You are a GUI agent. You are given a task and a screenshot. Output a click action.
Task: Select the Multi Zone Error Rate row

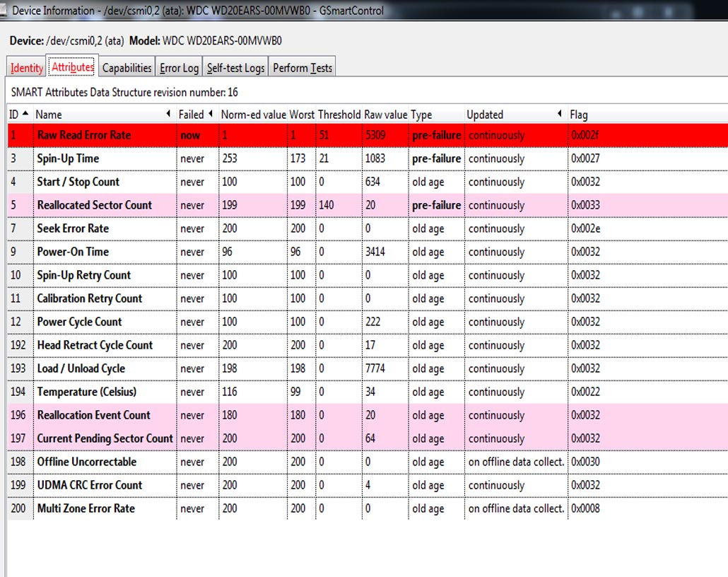368,508
